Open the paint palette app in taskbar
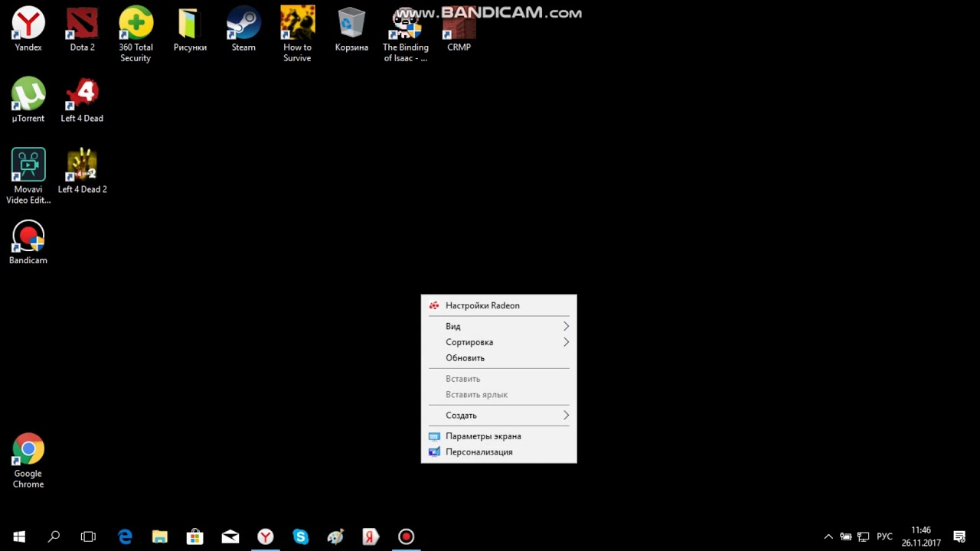The image size is (980, 551). (336, 536)
